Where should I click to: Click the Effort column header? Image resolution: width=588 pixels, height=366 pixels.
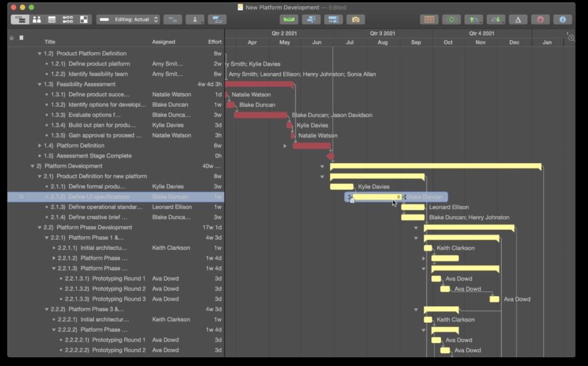coord(215,42)
